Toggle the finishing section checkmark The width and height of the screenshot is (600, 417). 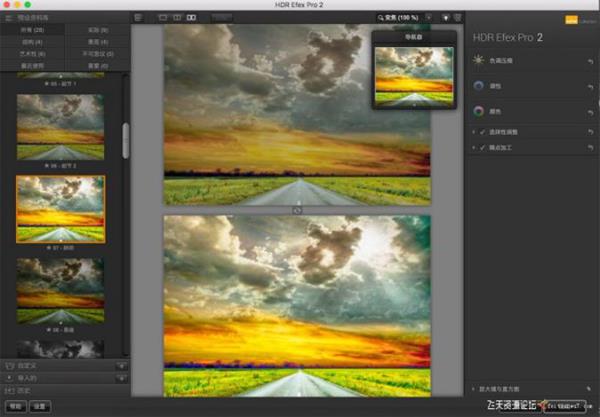point(481,147)
